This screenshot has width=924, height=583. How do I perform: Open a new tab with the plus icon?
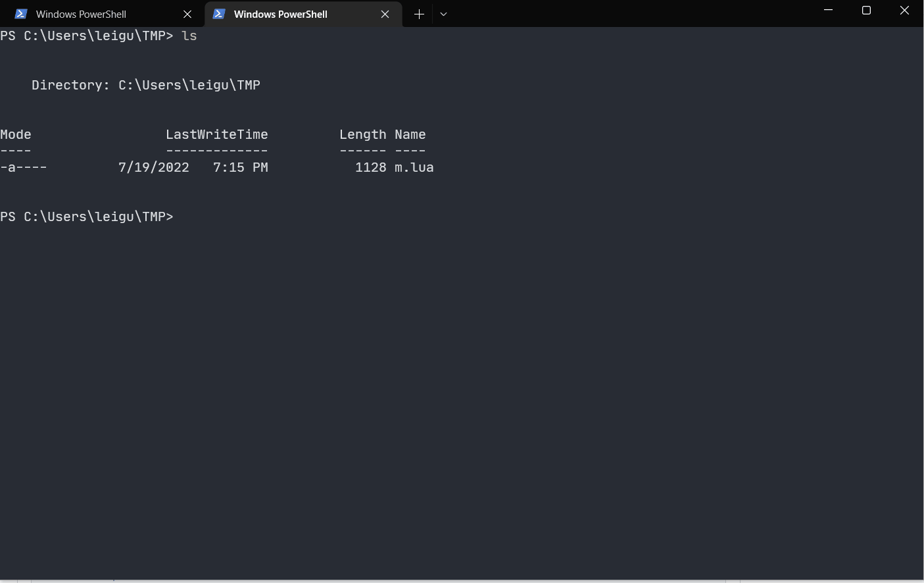[419, 14]
